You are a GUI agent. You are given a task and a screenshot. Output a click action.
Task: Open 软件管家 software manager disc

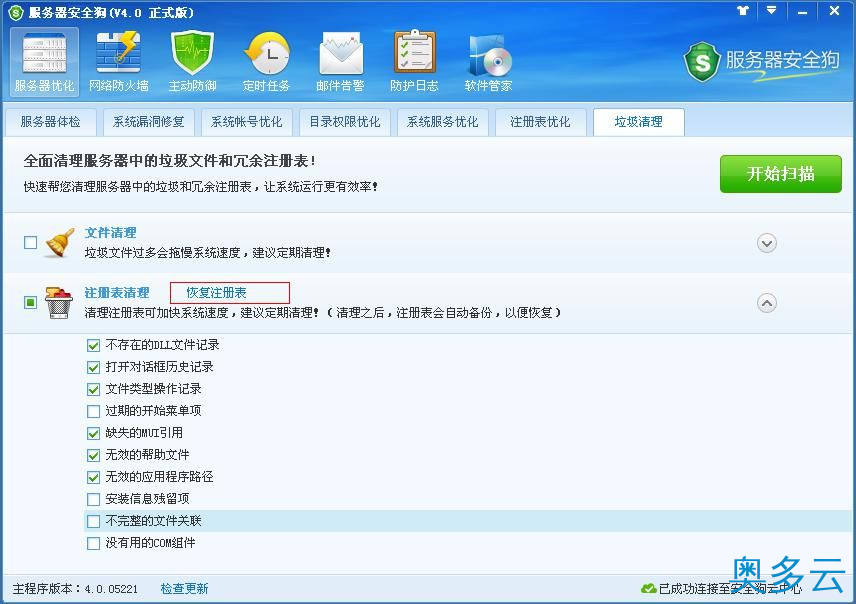[x=489, y=62]
